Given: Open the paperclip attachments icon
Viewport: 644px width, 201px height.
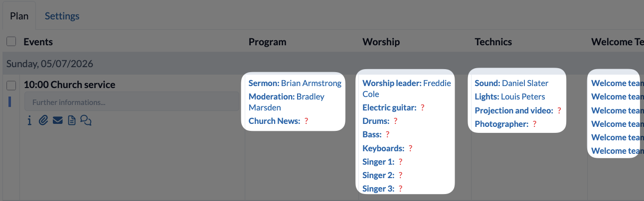Looking at the screenshot, I should point(43,120).
